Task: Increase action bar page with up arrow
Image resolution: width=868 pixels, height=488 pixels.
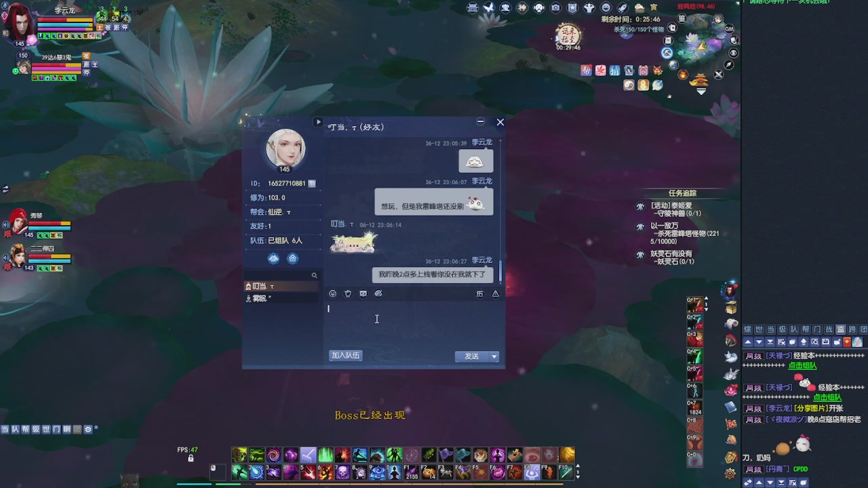Action: click(x=706, y=299)
